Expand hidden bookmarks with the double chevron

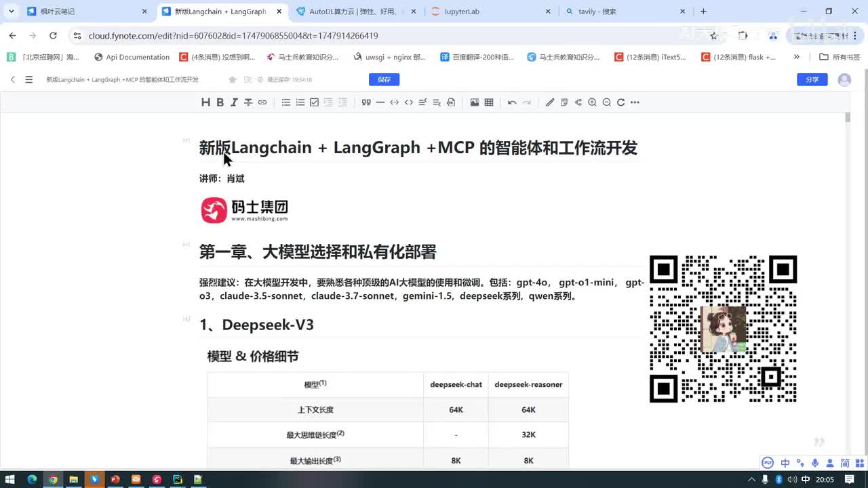[x=796, y=57]
